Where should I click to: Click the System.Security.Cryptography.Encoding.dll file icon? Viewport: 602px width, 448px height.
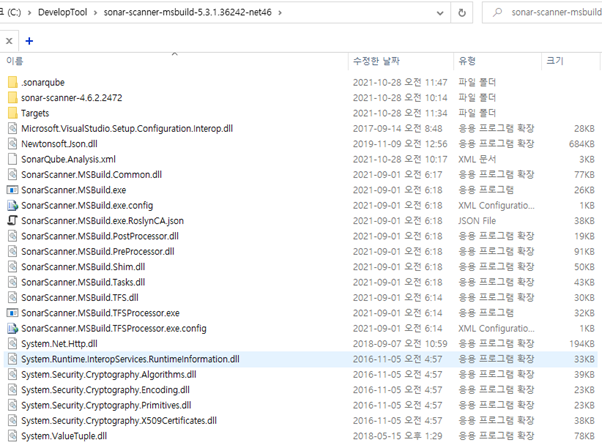click(13, 390)
